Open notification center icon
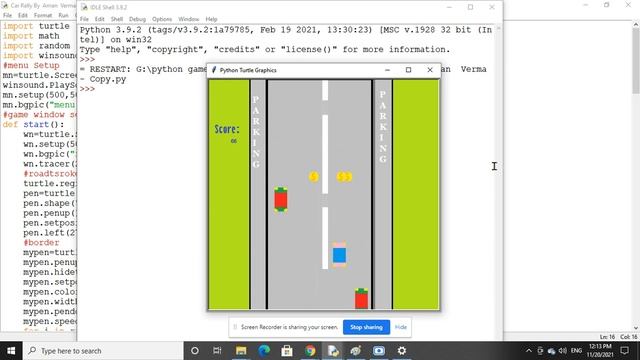The width and height of the screenshot is (640, 360). 624,351
